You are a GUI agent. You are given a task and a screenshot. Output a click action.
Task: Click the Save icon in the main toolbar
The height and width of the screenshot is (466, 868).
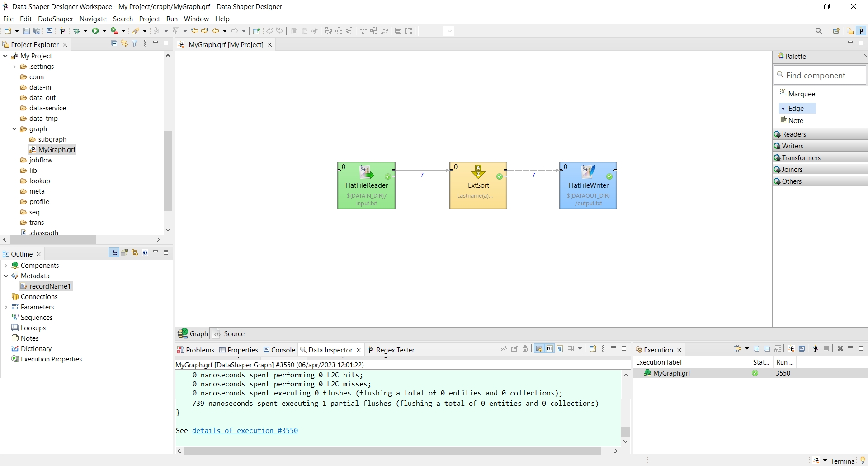(x=26, y=31)
